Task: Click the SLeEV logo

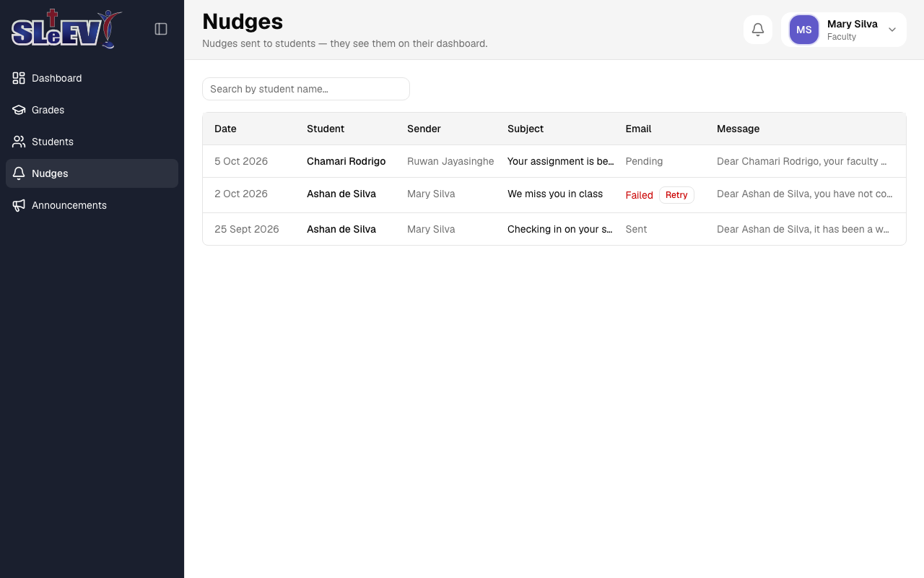Action: click(66, 29)
